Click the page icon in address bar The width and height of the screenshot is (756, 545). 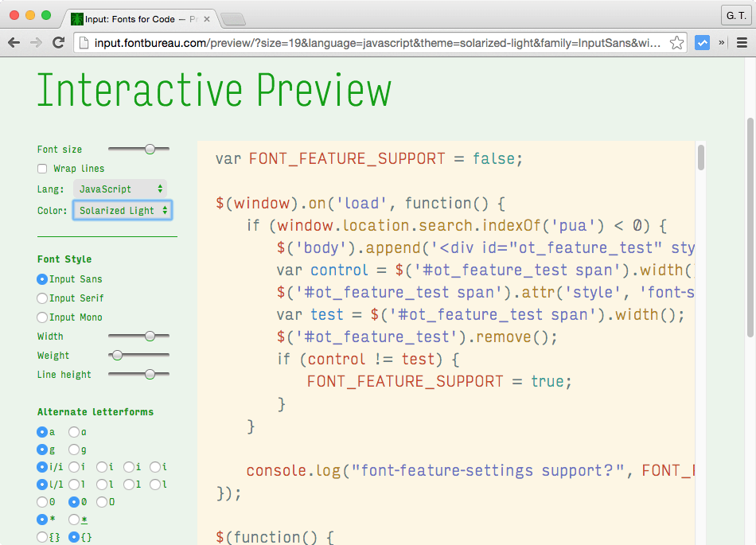tap(83, 43)
